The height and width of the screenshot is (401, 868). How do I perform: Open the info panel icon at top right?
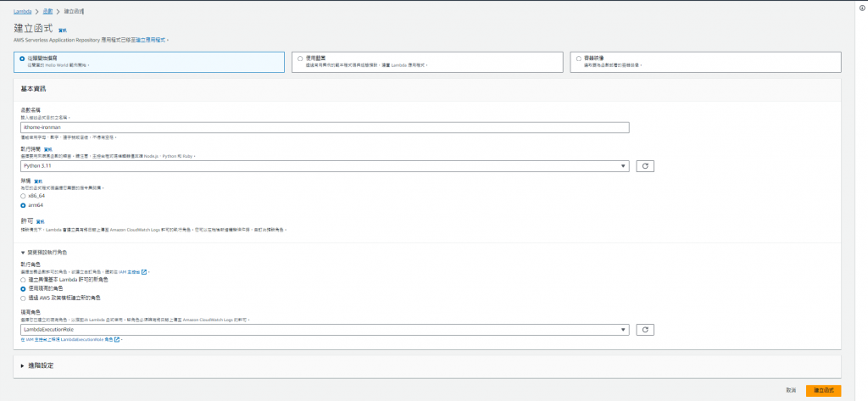coord(862,8)
